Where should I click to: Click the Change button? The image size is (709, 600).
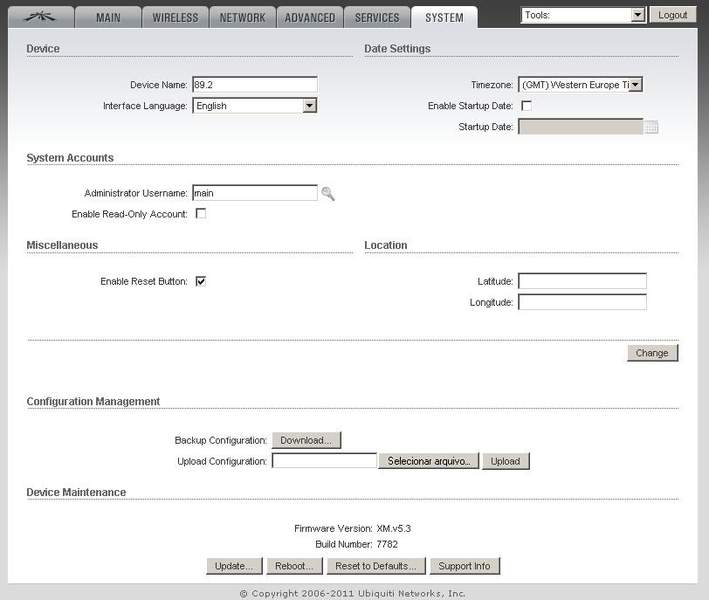click(x=652, y=353)
